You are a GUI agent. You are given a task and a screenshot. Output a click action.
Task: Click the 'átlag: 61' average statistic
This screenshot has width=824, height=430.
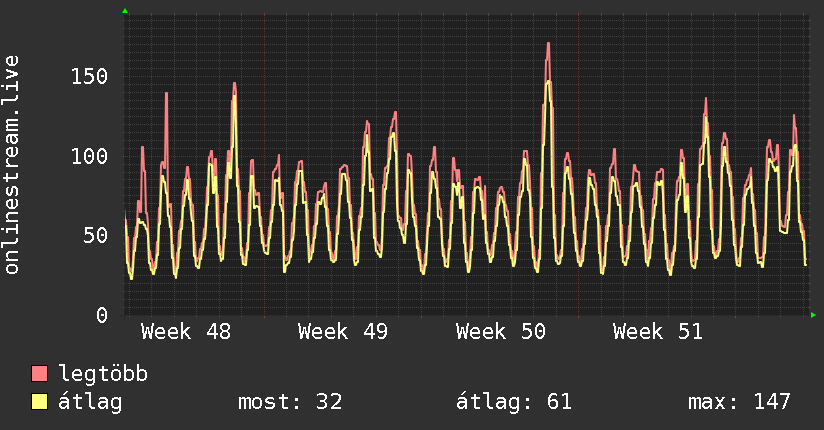point(514,402)
